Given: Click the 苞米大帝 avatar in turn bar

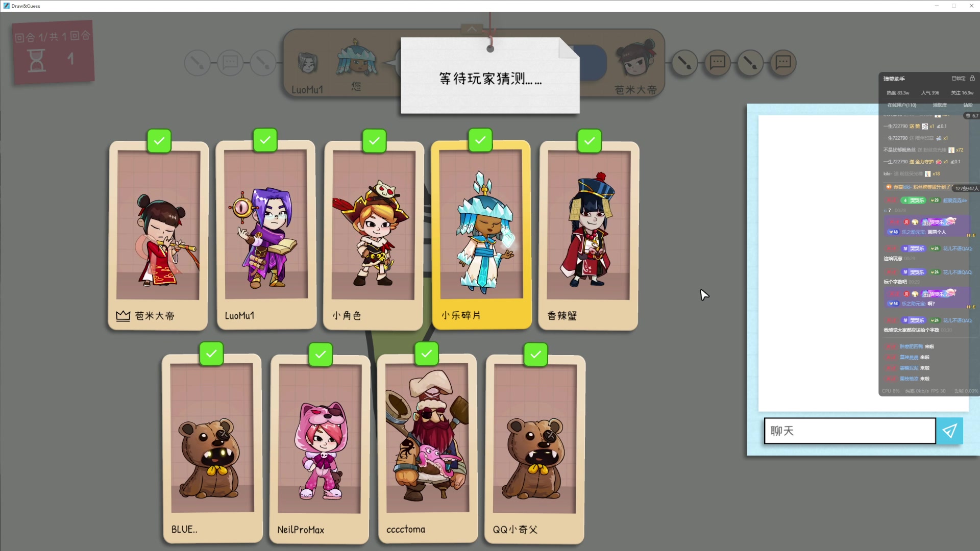Looking at the screenshot, I should coord(636,59).
